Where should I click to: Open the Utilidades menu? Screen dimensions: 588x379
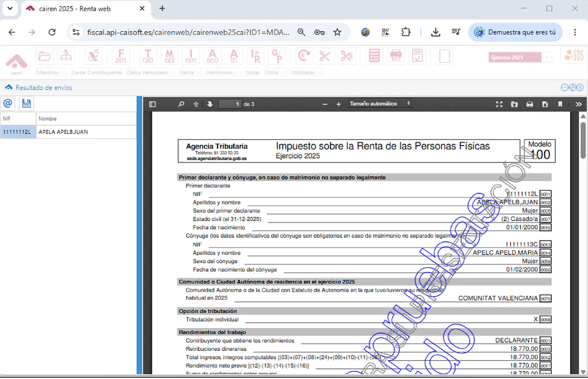306,72
